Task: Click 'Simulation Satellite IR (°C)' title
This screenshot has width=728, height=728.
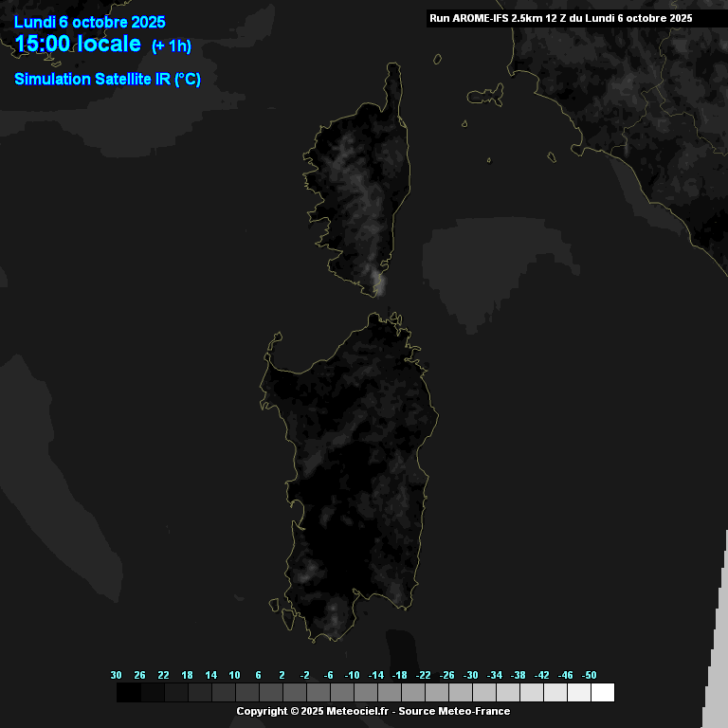Action: [x=107, y=80]
